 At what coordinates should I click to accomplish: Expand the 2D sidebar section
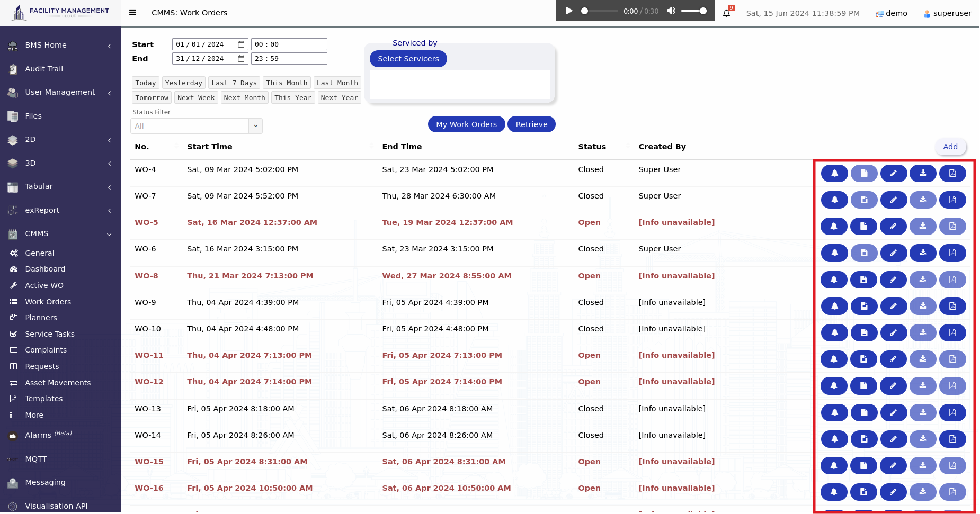pos(60,139)
